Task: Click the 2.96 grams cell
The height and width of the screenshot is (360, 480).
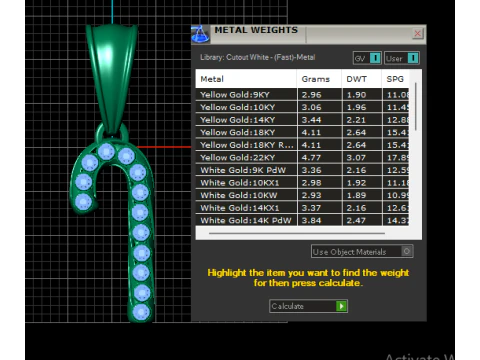Action: (x=319, y=95)
